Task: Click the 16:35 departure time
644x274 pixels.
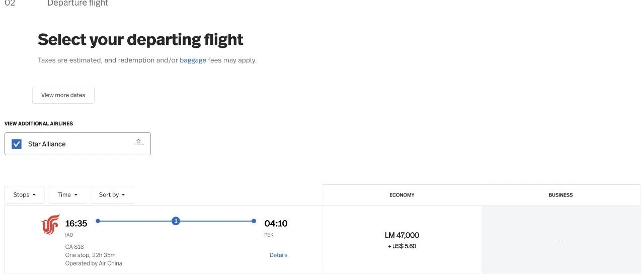Action: (x=76, y=223)
